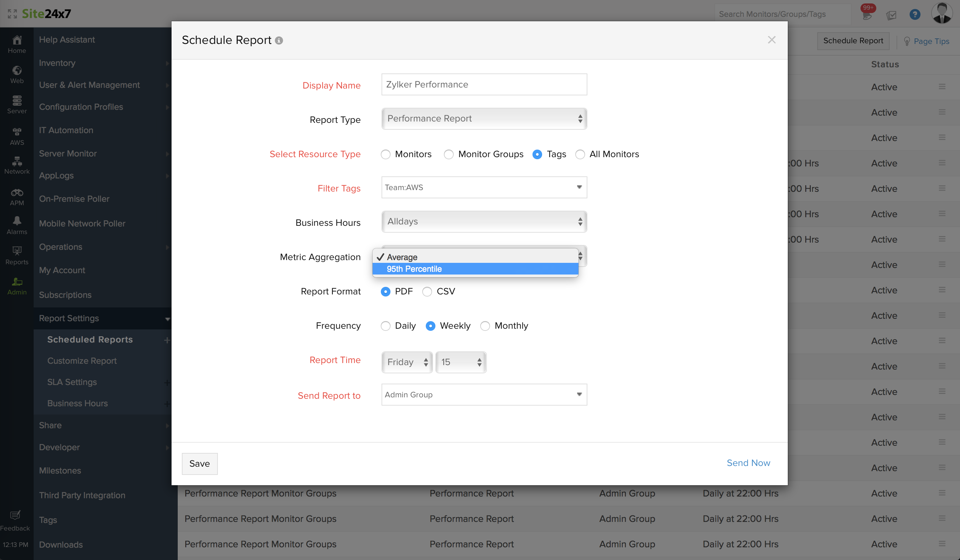Image resolution: width=960 pixels, height=560 pixels.
Task: Click the Site24x7 logo
Action: [x=46, y=14]
